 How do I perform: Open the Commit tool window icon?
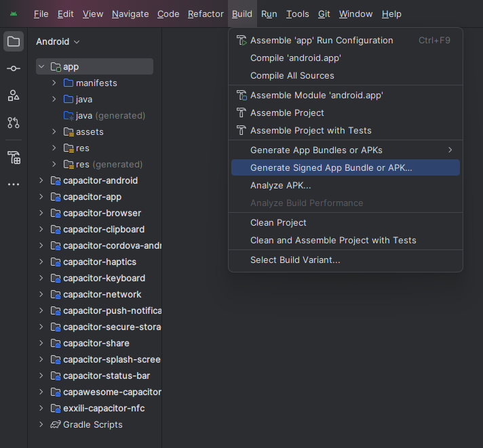click(x=14, y=68)
